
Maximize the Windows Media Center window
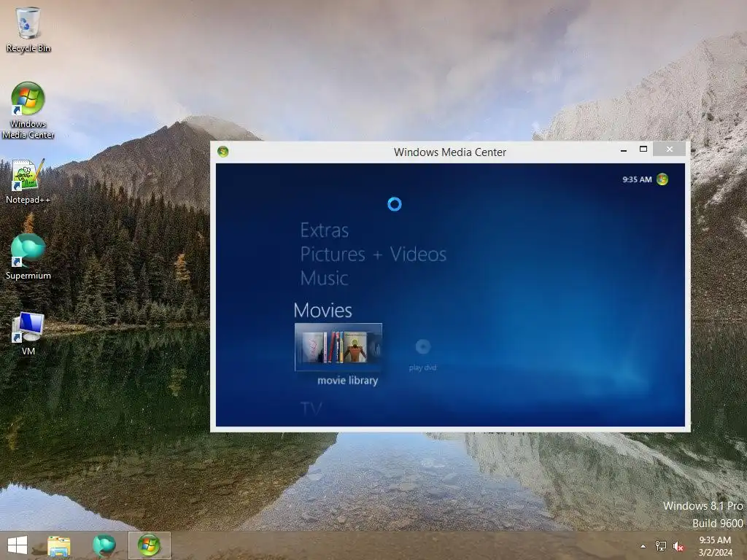[x=643, y=149]
